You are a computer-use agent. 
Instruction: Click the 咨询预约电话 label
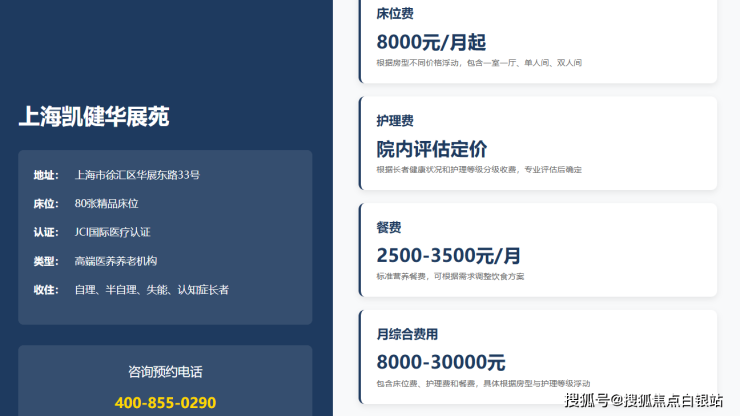(x=165, y=372)
